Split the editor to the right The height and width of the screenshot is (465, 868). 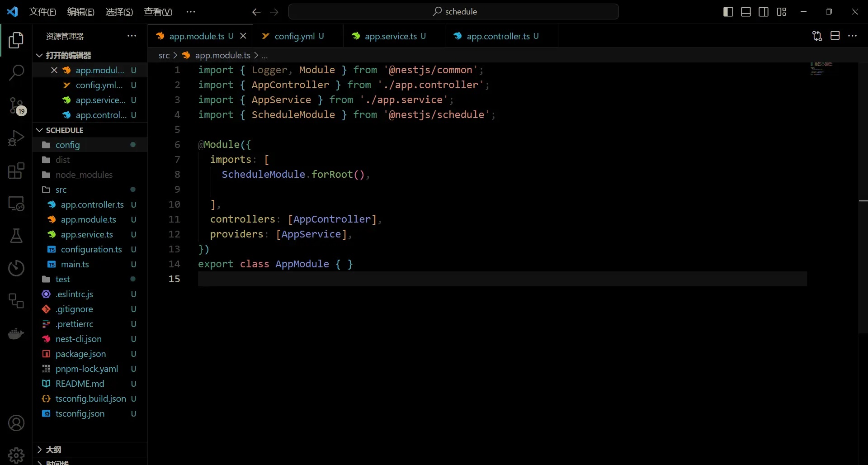835,36
